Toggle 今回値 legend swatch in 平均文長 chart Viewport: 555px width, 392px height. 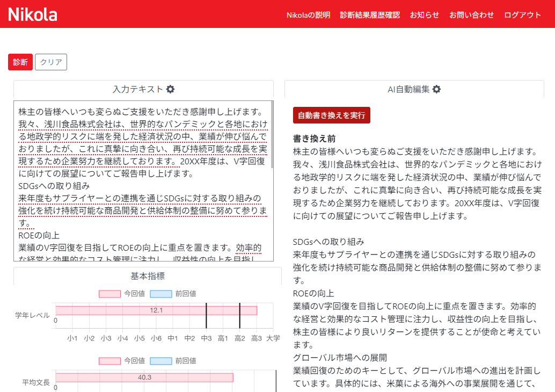point(109,361)
